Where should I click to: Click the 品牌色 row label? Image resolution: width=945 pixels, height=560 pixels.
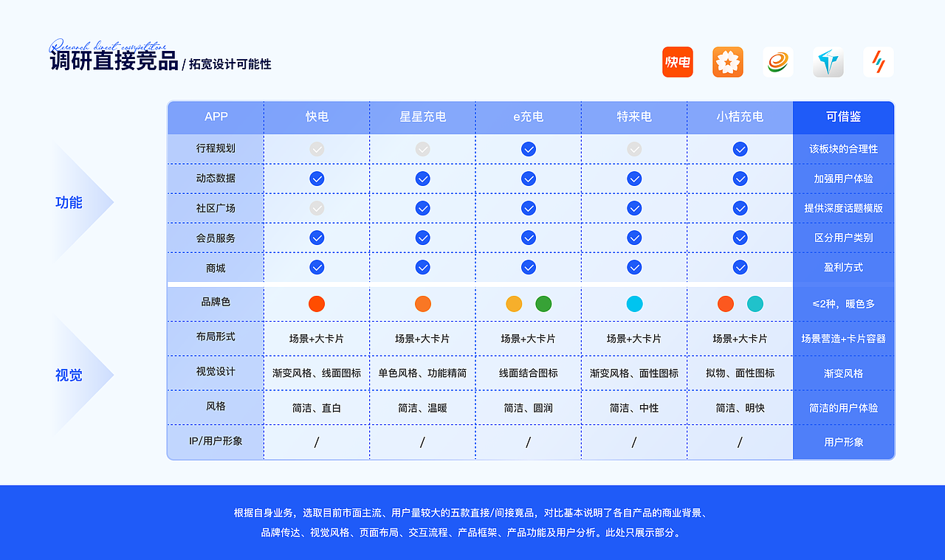[x=216, y=302]
